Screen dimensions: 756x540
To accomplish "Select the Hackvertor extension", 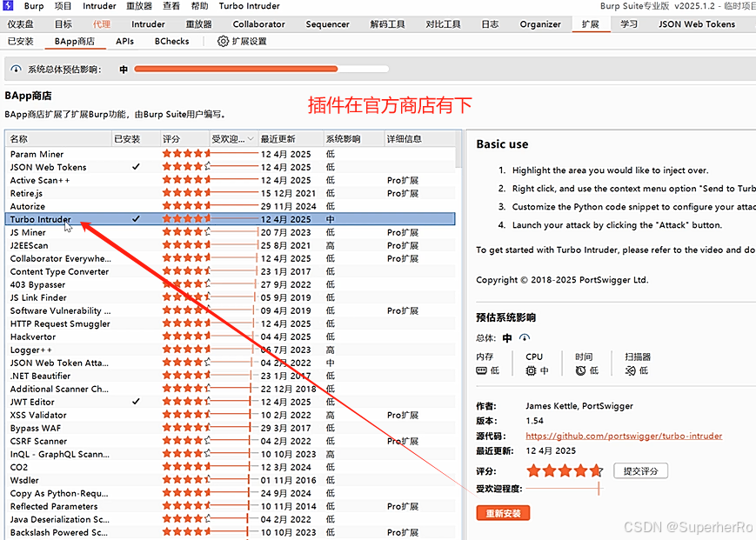I will click(x=230, y=337).
